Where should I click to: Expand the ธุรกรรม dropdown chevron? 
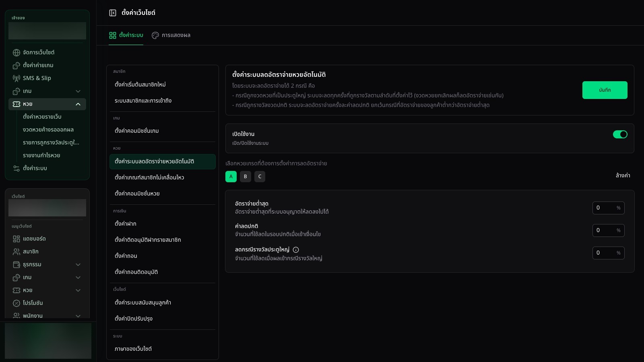78,265
